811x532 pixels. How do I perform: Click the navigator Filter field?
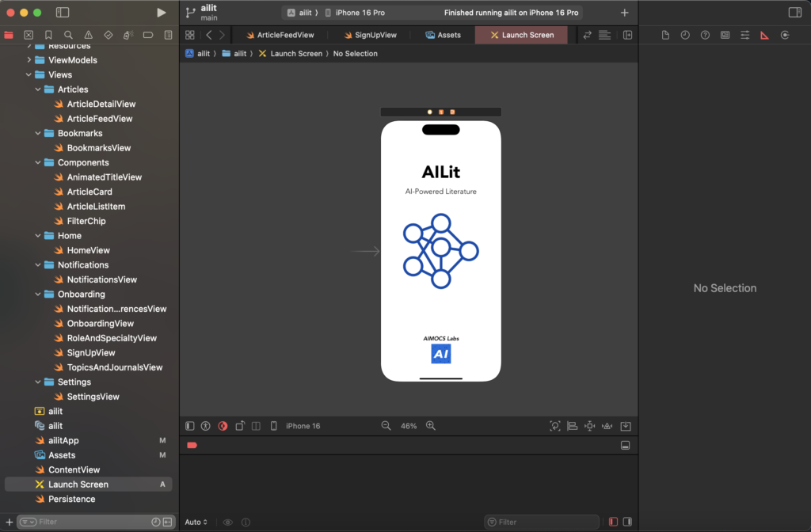[x=87, y=522]
